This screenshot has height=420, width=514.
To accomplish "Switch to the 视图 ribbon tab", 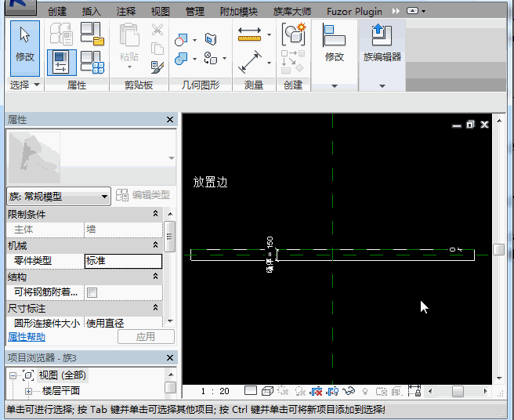I will (160, 12).
